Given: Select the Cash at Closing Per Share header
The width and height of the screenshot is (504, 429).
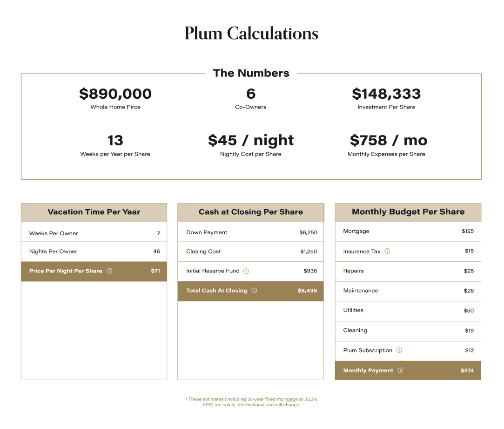Looking at the screenshot, I should (250, 212).
